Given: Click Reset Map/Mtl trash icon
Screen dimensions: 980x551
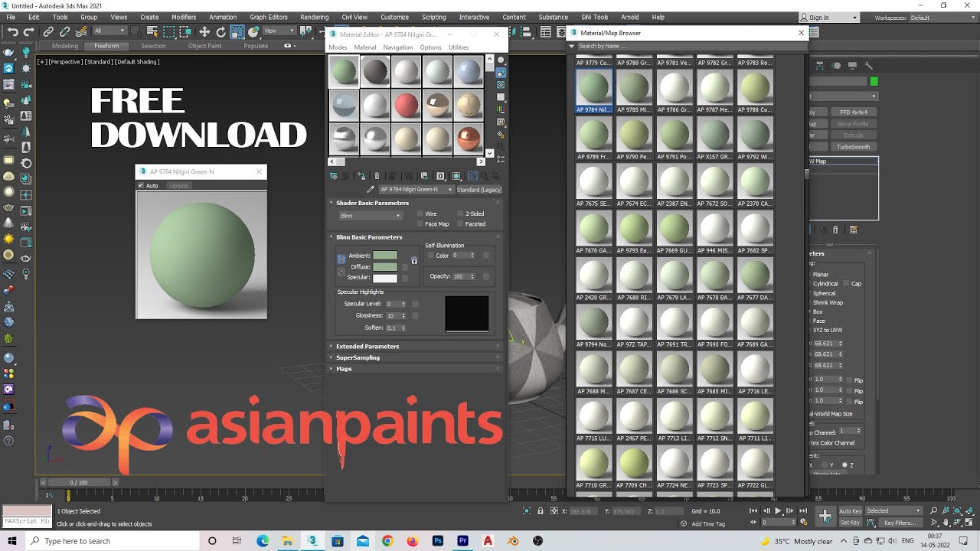Looking at the screenshot, I should click(x=377, y=176).
